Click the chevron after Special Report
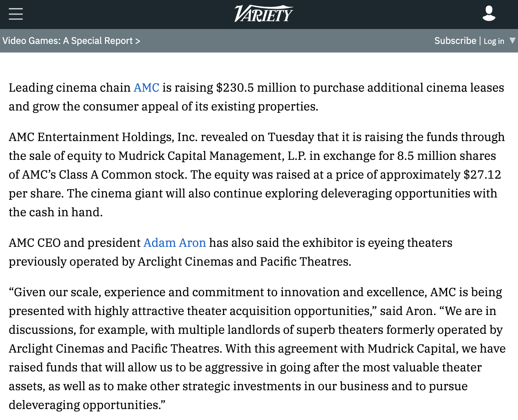 pyautogui.click(x=138, y=41)
